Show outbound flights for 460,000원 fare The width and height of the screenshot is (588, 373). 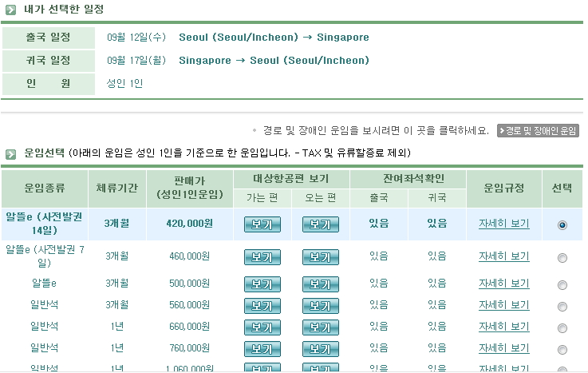point(262,257)
